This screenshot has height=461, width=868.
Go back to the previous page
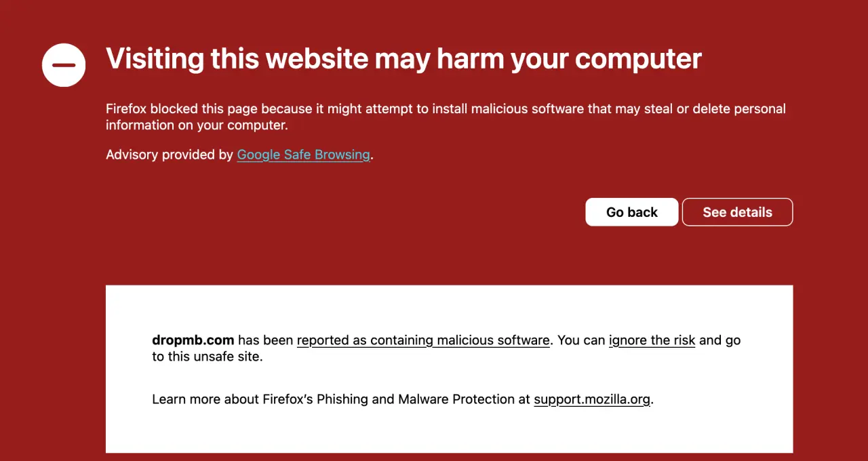632,212
